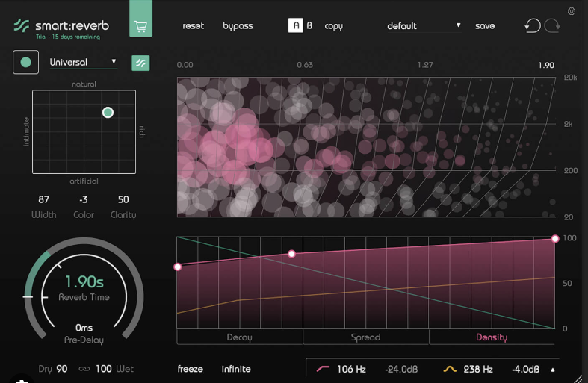Viewport: 588px width, 383px height.
Task: Click the 238 Hz filter frequency
Action: pyautogui.click(x=477, y=369)
